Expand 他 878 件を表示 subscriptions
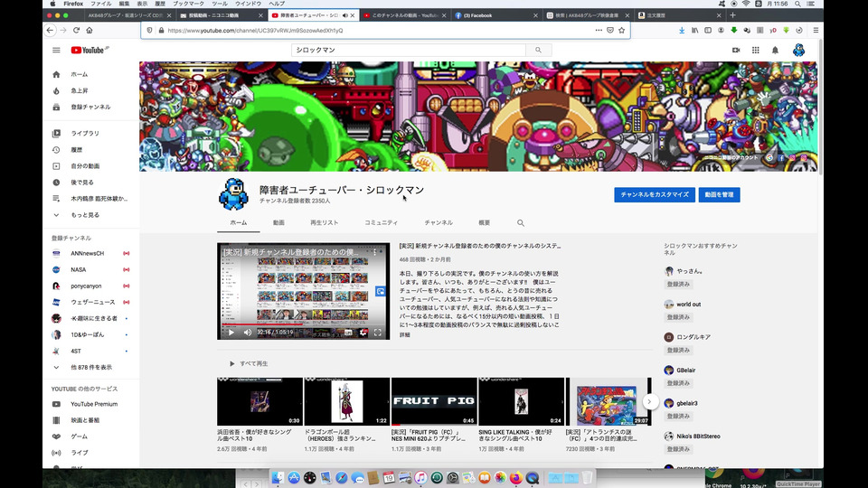Viewport: 868px width, 488px height. click(90, 368)
